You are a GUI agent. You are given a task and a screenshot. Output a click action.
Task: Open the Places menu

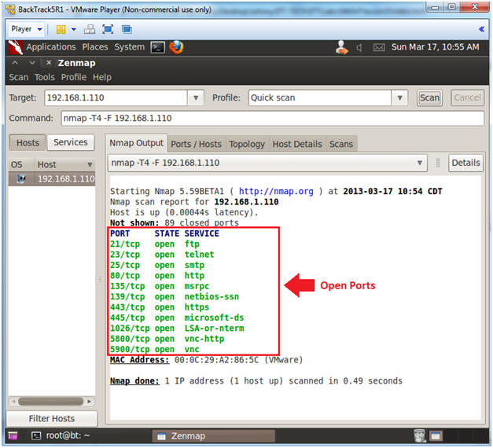(95, 47)
